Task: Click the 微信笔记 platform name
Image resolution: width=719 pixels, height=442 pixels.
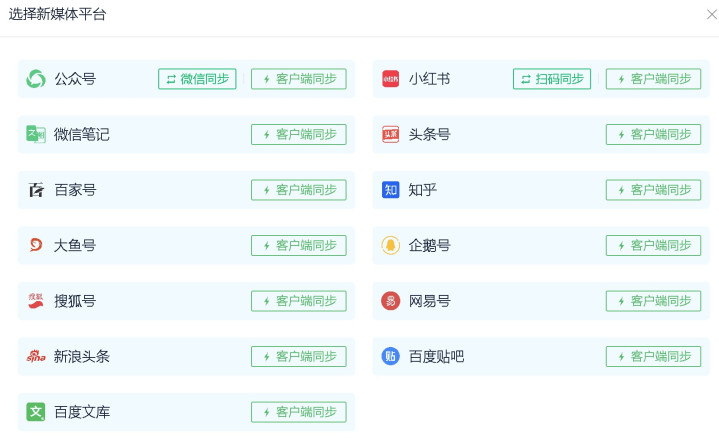Action: pyautogui.click(x=82, y=134)
